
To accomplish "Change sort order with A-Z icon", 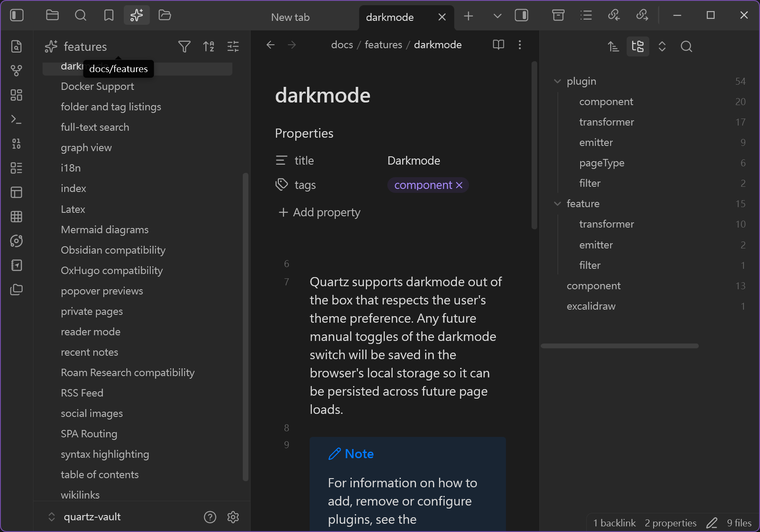I will (209, 46).
